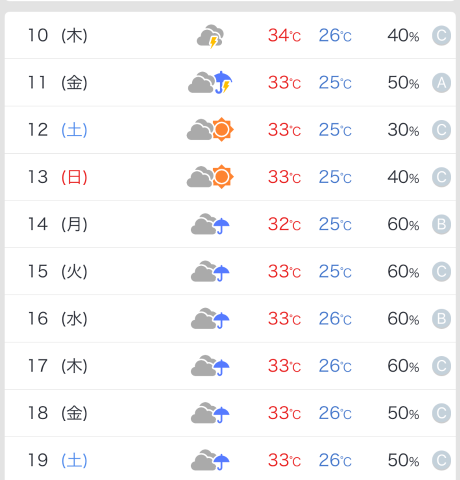Screen dimensions: 460x480
Task: Click the thunderstorm cloud icon for day 10
Action: 210,36
